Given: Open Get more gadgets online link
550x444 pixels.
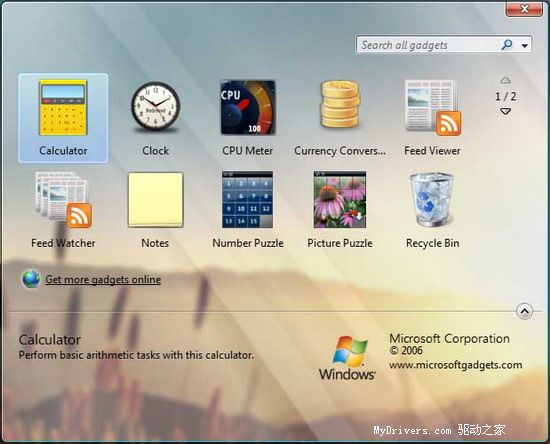Looking at the screenshot, I should click(103, 280).
